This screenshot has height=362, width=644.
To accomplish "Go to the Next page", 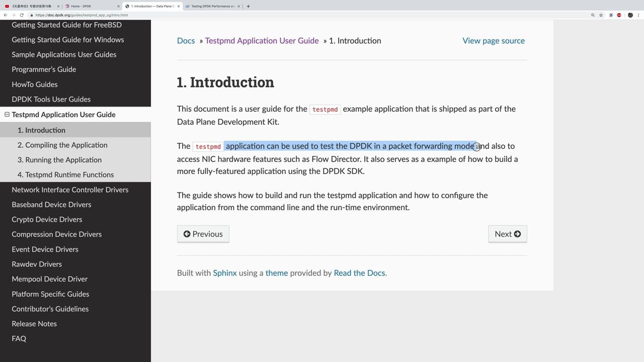I will point(507,234).
